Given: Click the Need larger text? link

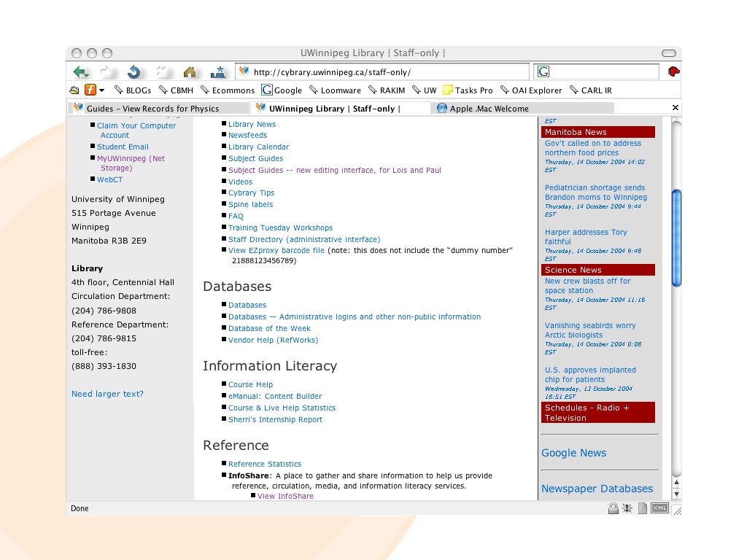Looking at the screenshot, I should pos(107,394).
